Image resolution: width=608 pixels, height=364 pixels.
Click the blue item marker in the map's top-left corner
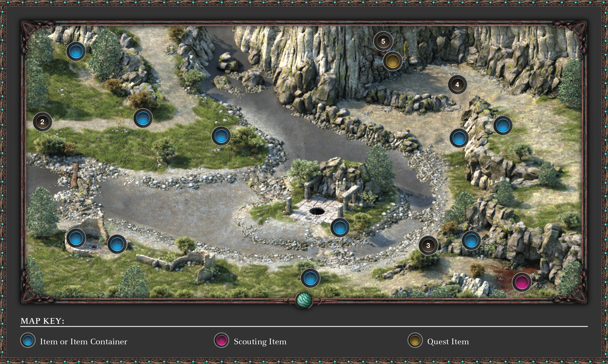pos(76,51)
